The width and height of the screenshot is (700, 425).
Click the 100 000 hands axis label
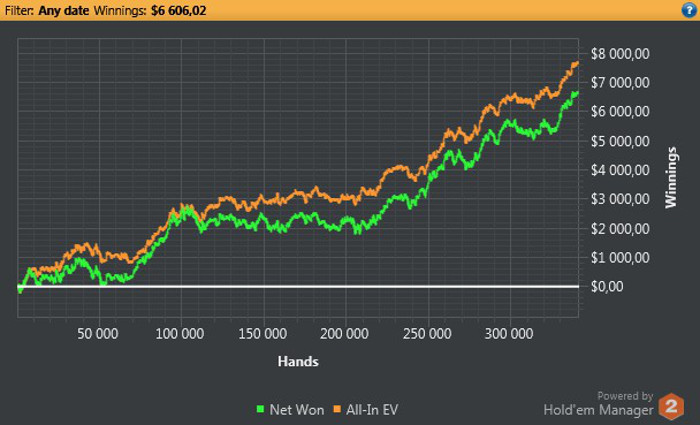181,333
